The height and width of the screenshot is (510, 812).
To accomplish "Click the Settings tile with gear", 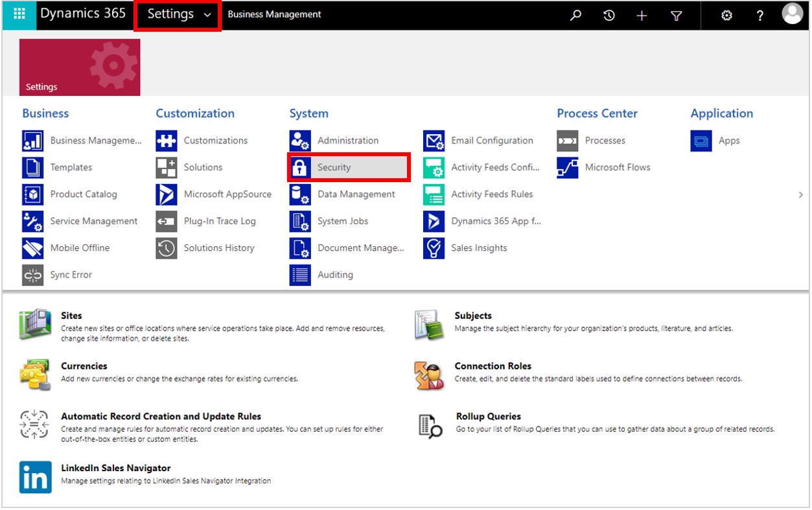I will pos(80,67).
